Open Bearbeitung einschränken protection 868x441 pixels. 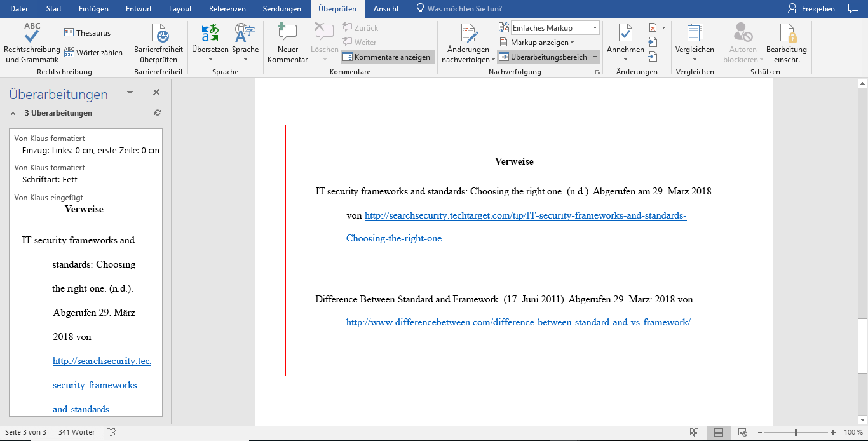coord(787,43)
